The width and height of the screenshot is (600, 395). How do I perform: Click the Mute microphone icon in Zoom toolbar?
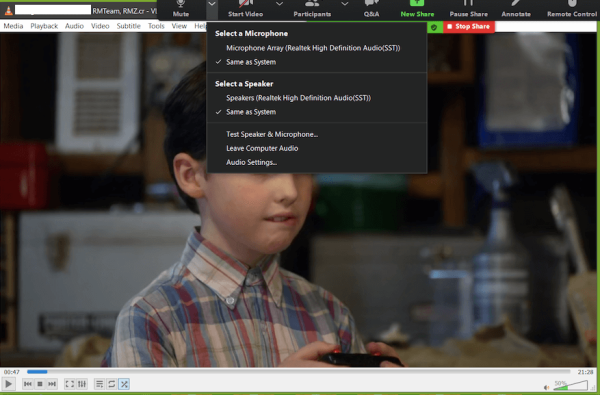click(181, 4)
